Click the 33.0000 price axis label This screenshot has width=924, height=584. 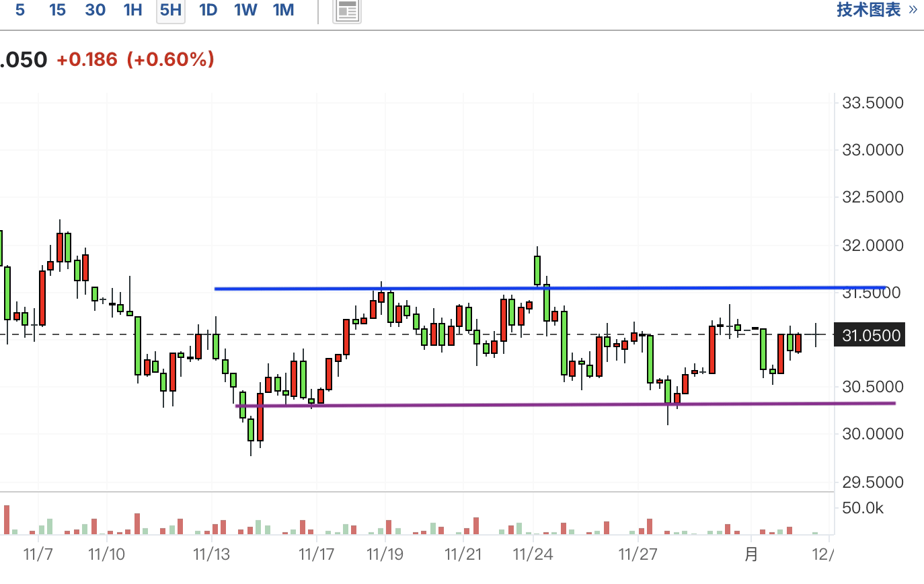click(x=872, y=150)
